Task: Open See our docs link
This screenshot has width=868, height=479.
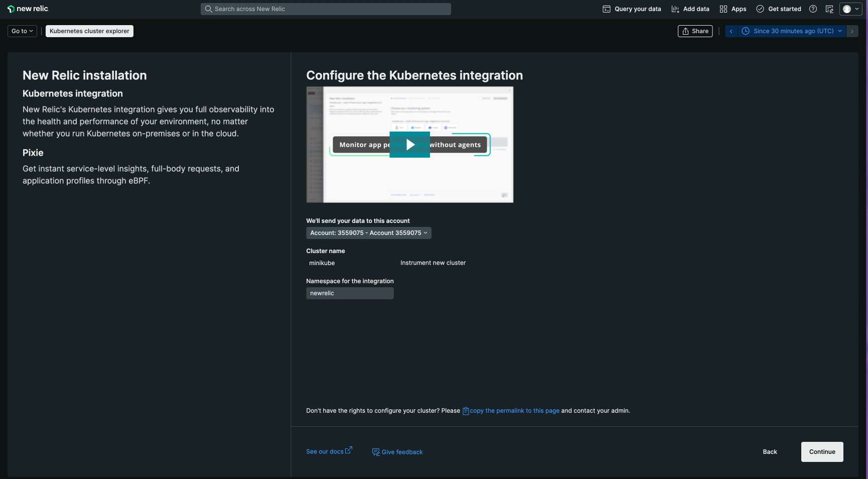Action: [x=329, y=451]
